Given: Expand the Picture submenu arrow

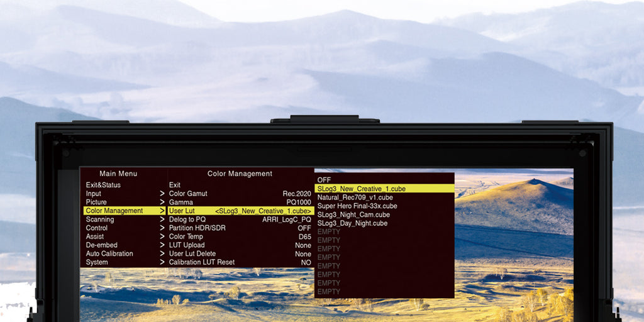Looking at the screenshot, I should pyautogui.click(x=162, y=202).
